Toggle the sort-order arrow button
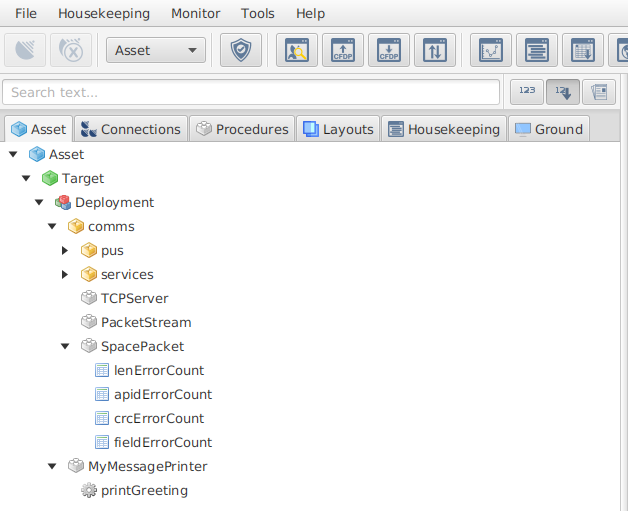The width and height of the screenshot is (628, 511). pos(563,92)
